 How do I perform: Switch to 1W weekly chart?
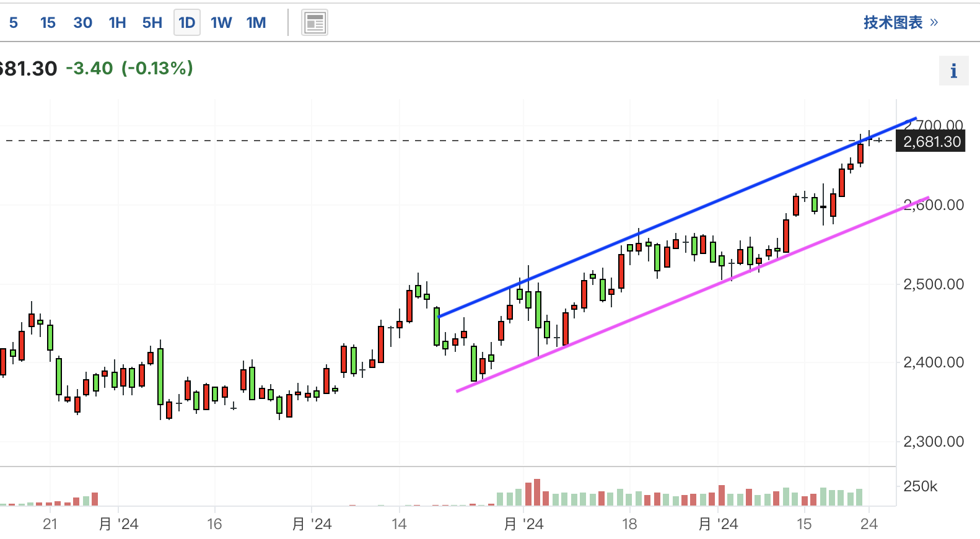point(221,23)
